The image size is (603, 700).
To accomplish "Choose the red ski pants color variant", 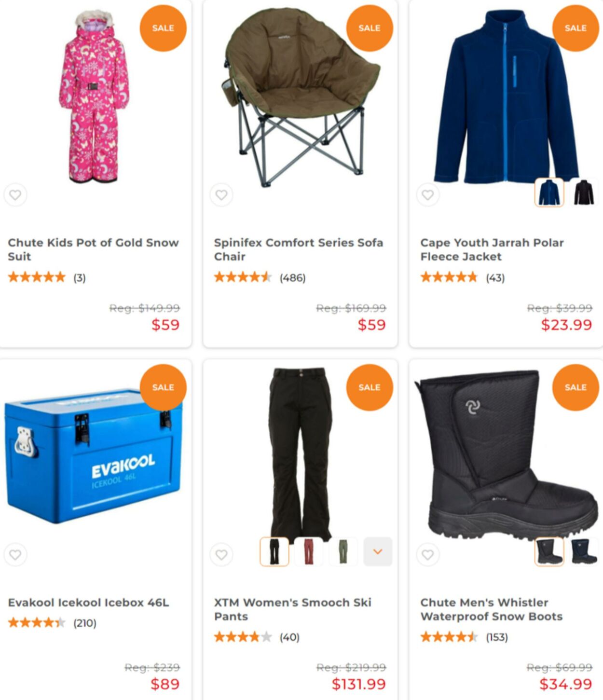I will (309, 551).
